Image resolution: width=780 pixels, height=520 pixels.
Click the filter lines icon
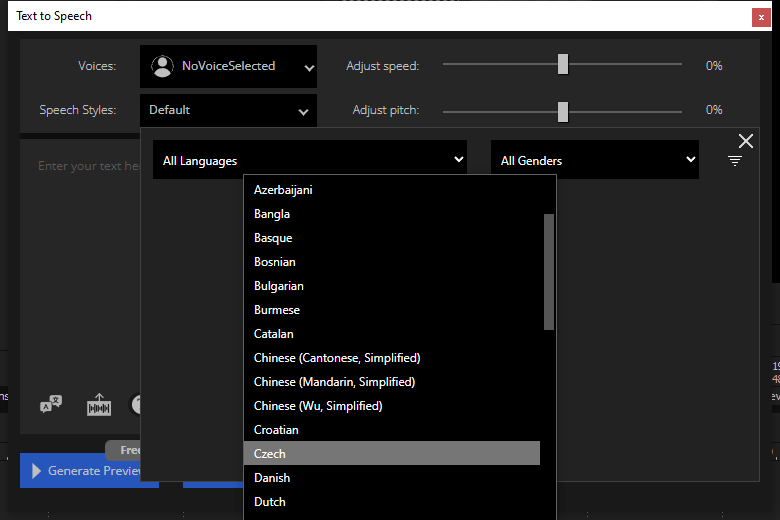point(735,161)
